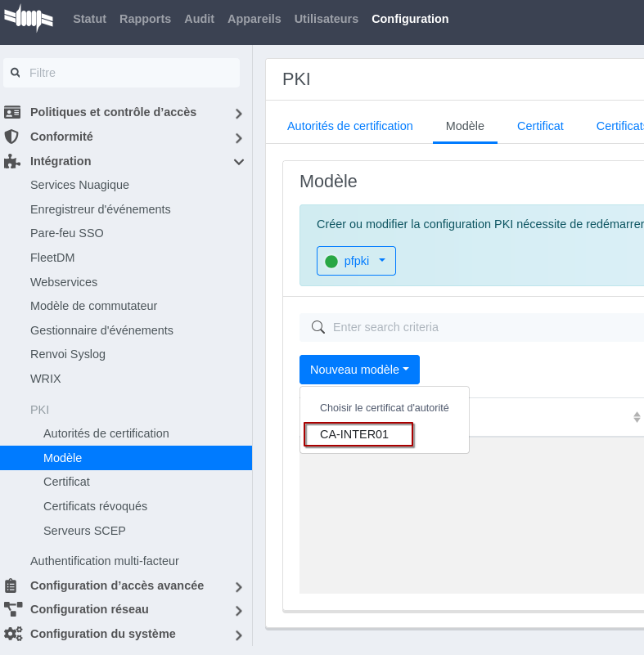This screenshot has width=644, height=655.
Task: Open the pfpki service status dropdown
Action: tap(356, 261)
